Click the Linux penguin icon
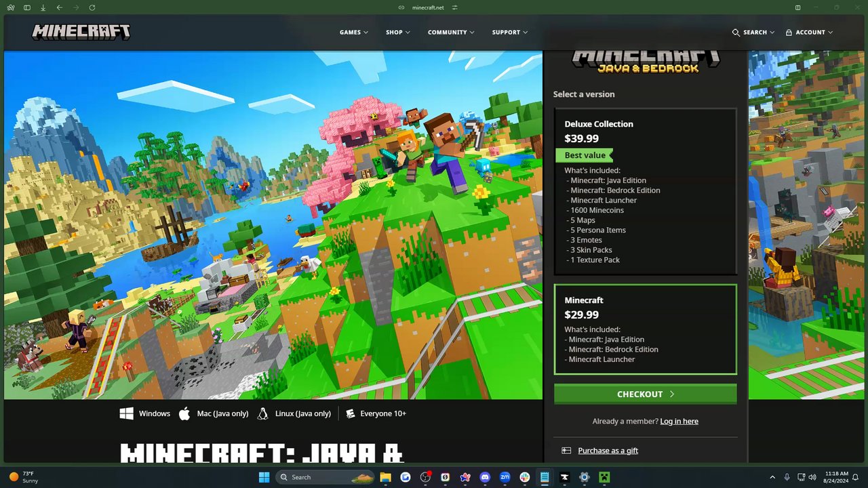Screen dimensions: 868x488 click(x=262, y=413)
